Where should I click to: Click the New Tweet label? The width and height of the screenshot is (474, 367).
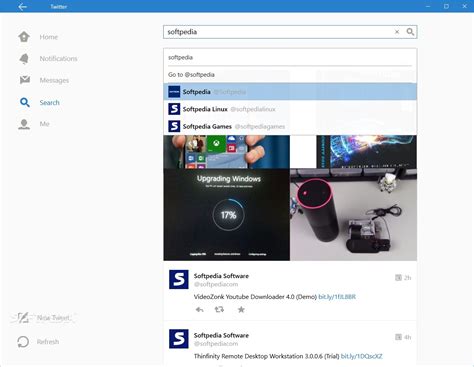[x=53, y=318]
